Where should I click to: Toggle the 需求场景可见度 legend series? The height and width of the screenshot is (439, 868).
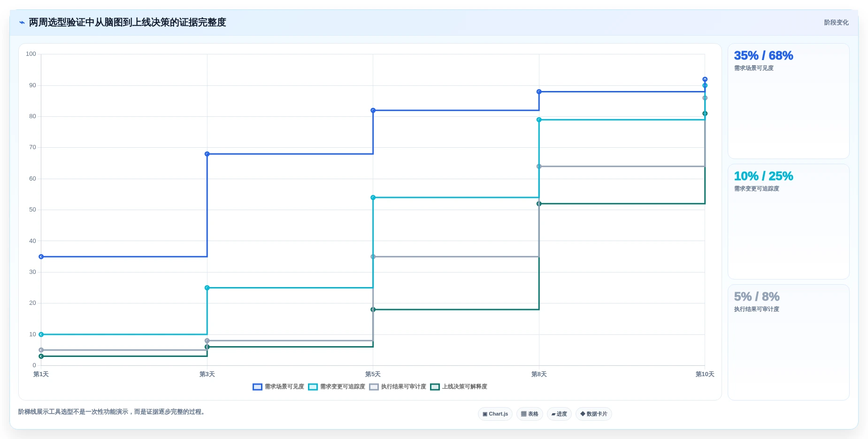coord(278,387)
